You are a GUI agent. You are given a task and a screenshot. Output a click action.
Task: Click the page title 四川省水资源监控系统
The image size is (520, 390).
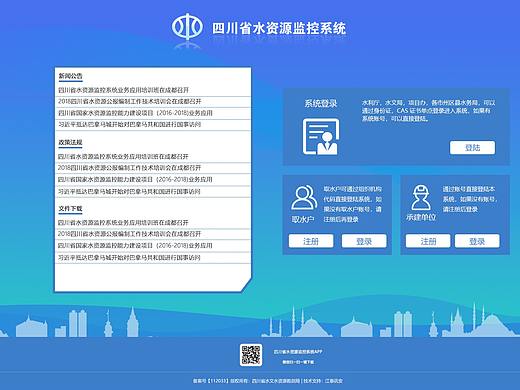point(279,28)
